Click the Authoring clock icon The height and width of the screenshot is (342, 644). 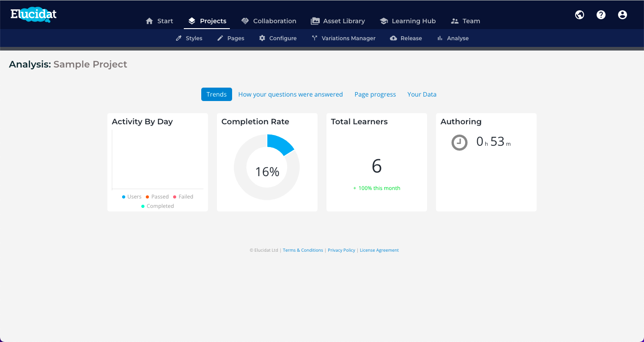459,143
